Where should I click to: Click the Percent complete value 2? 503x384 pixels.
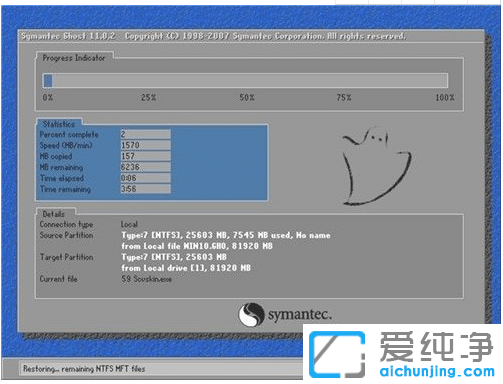(x=146, y=134)
